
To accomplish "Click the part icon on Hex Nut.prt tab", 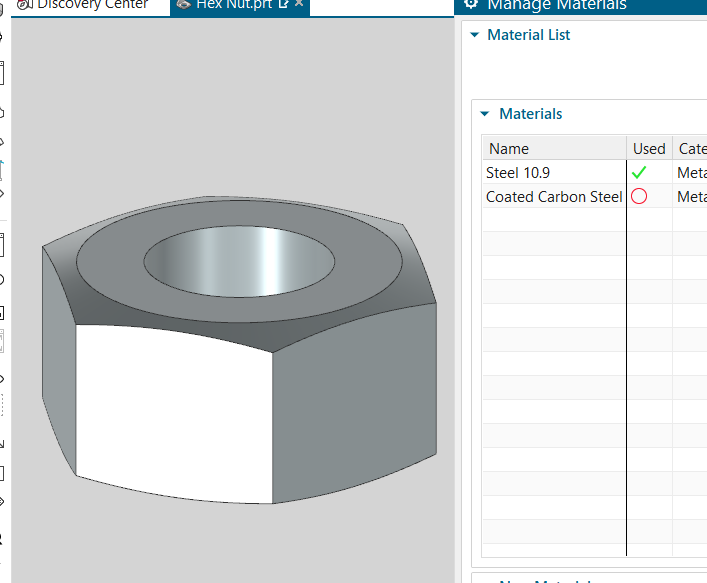I will point(183,5).
